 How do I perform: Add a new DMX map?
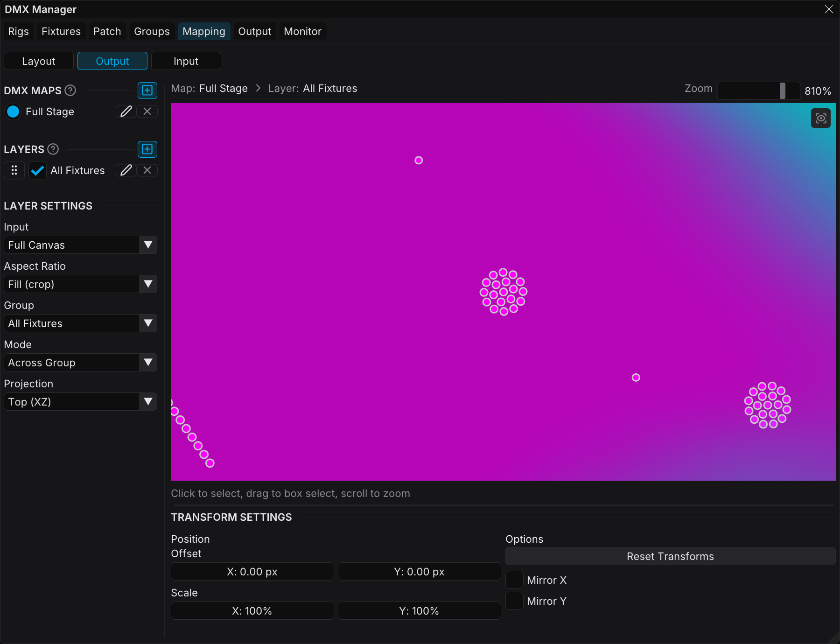147,91
